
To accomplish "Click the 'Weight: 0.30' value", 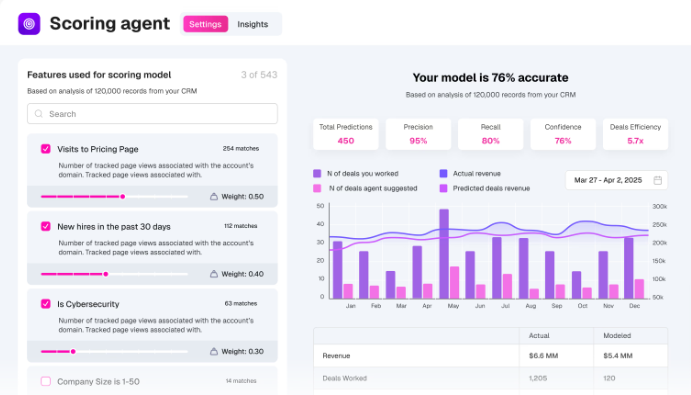I will 242,351.
